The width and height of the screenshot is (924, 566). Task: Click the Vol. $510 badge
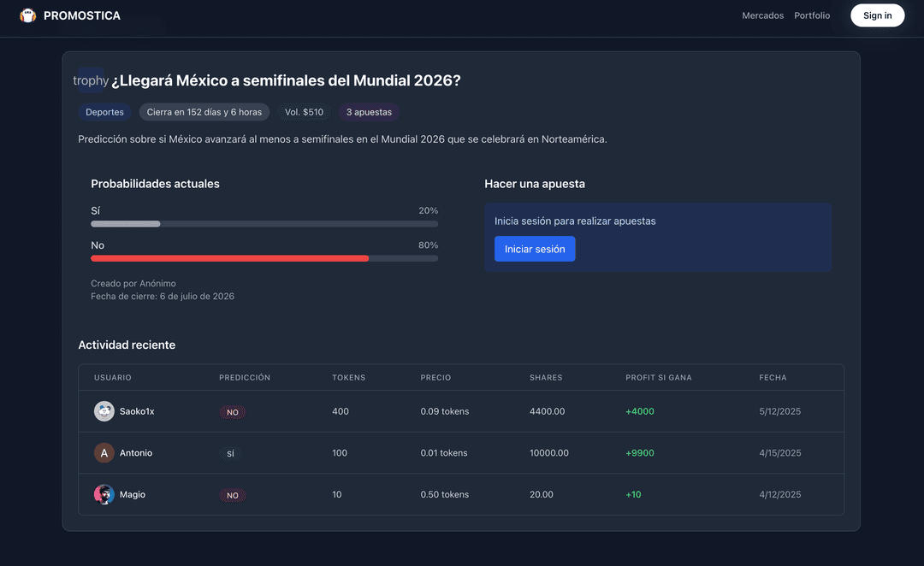click(x=304, y=112)
